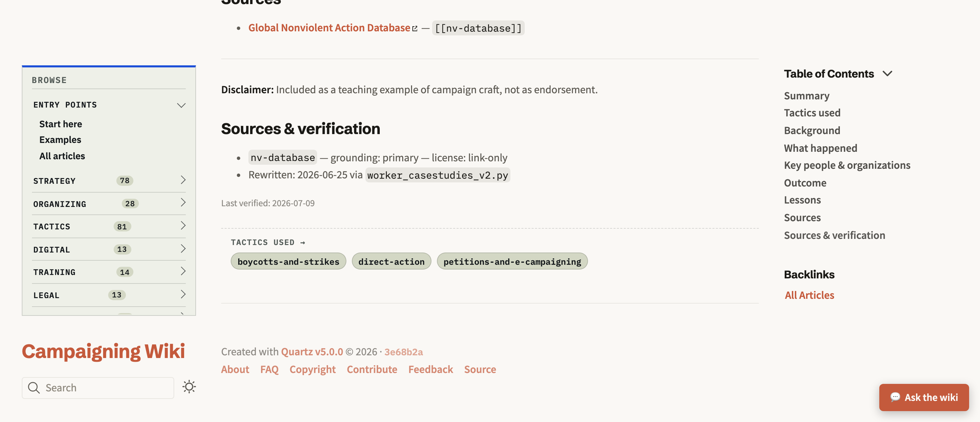The image size is (980, 422).
Task: Click the search magnifier icon
Action: coord(34,387)
